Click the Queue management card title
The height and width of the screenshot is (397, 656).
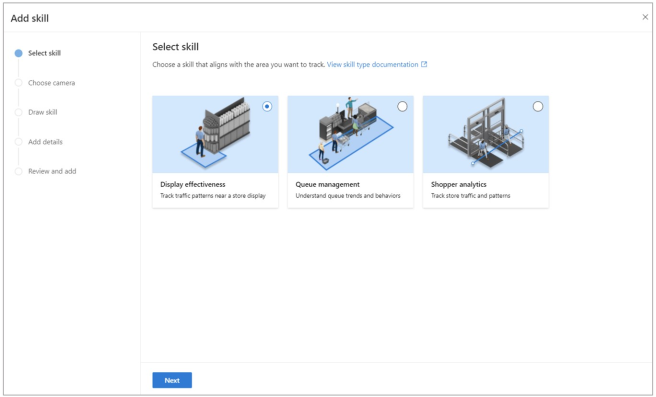pos(327,184)
